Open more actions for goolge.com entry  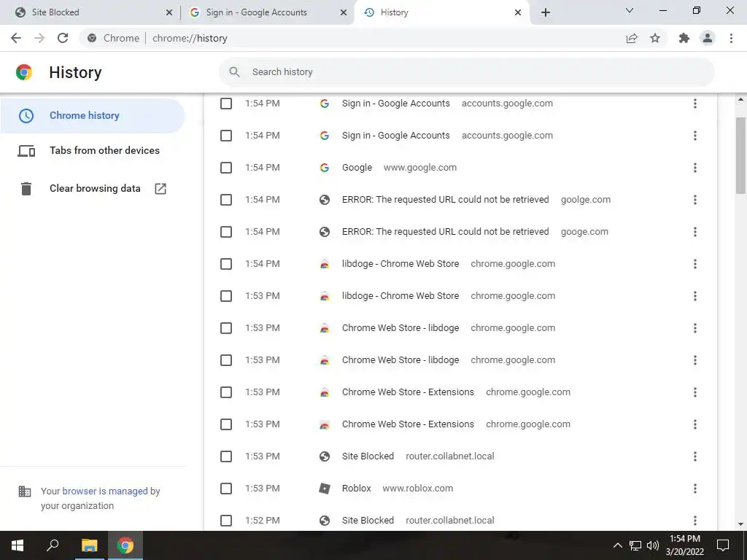tap(695, 200)
